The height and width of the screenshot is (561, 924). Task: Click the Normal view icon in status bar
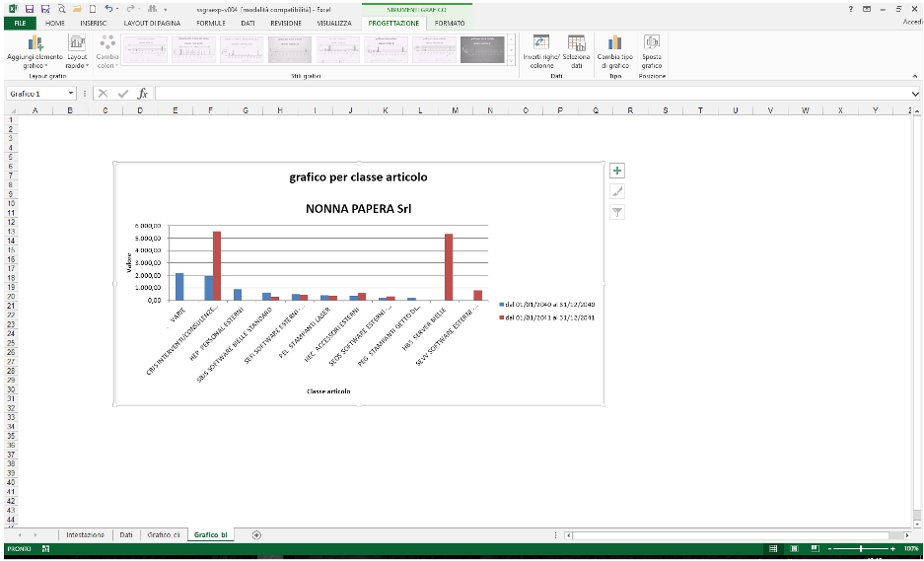click(773, 549)
